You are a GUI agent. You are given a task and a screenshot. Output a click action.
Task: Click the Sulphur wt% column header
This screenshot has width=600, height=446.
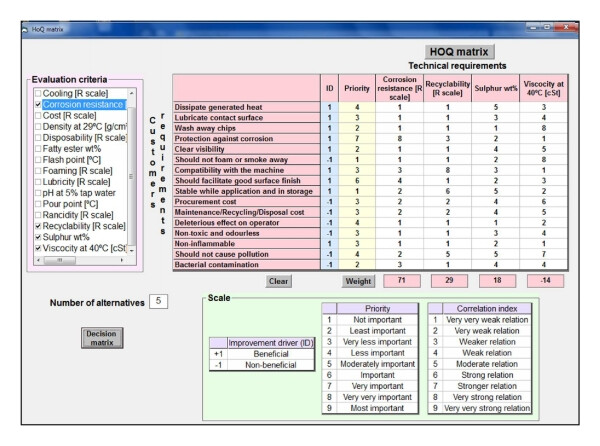point(496,88)
